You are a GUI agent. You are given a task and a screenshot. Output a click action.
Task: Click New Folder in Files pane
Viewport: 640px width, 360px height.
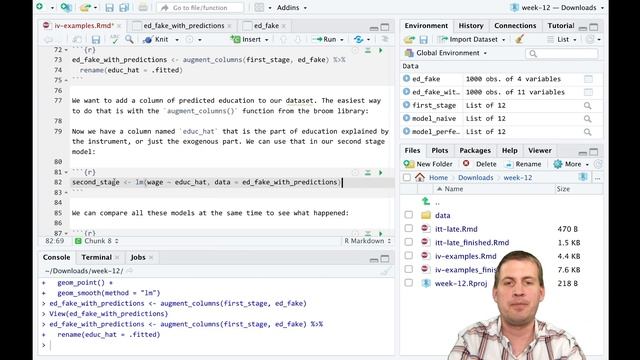click(428, 164)
